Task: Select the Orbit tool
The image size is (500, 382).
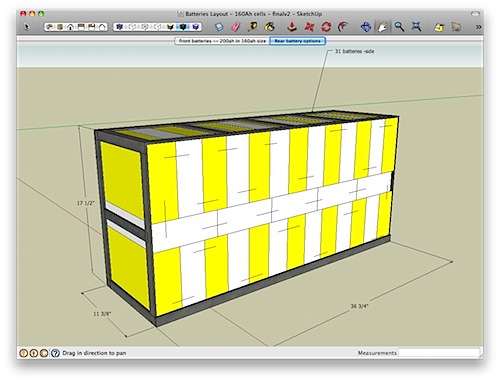Action: click(x=366, y=27)
